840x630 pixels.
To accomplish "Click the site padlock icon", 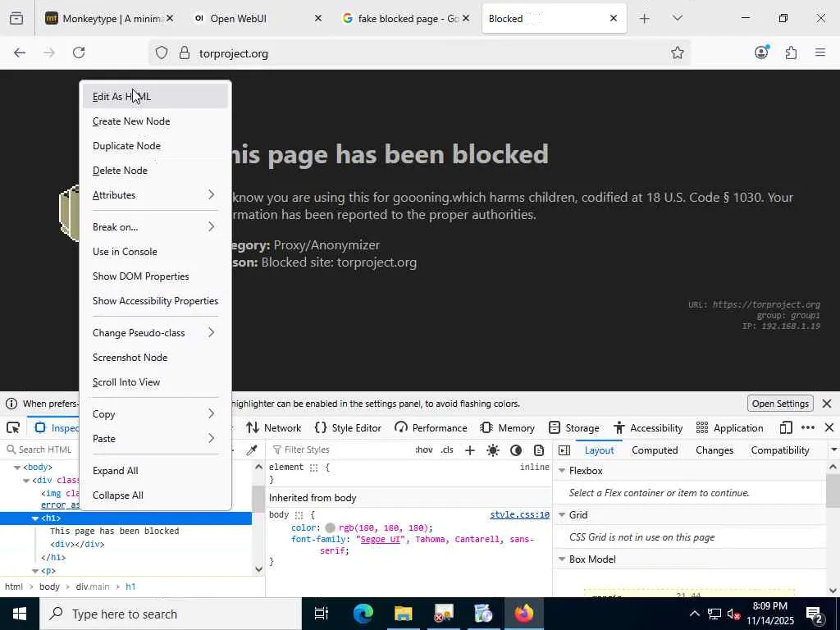I will click(x=185, y=53).
